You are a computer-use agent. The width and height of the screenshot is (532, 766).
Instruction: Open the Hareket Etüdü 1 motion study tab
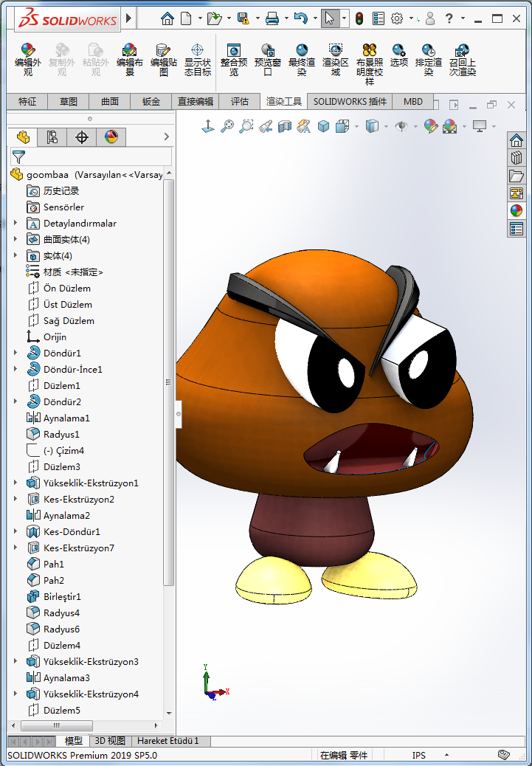[x=168, y=741]
